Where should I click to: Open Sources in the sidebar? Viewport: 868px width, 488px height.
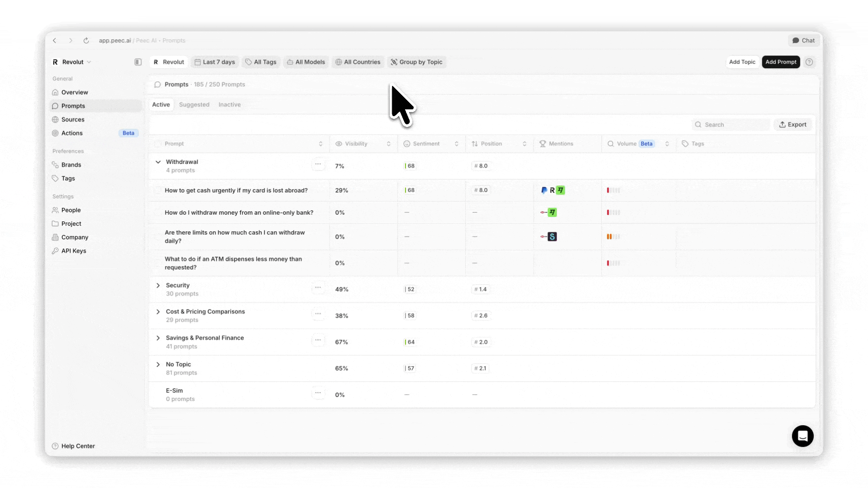73,120
